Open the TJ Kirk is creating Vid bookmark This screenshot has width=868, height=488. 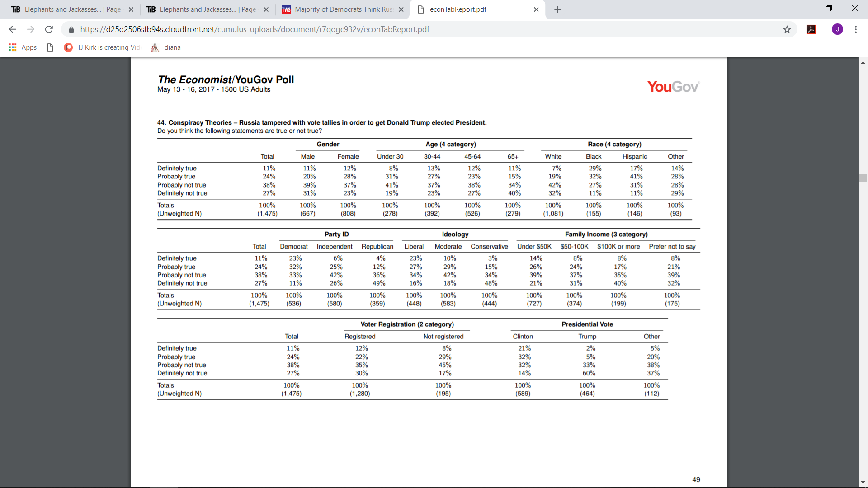coord(102,47)
